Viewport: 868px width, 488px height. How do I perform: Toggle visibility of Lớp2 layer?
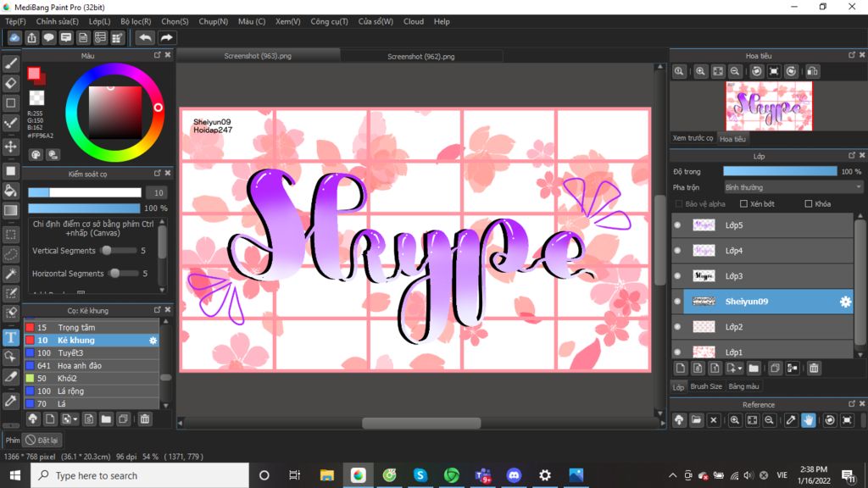(x=677, y=327)
